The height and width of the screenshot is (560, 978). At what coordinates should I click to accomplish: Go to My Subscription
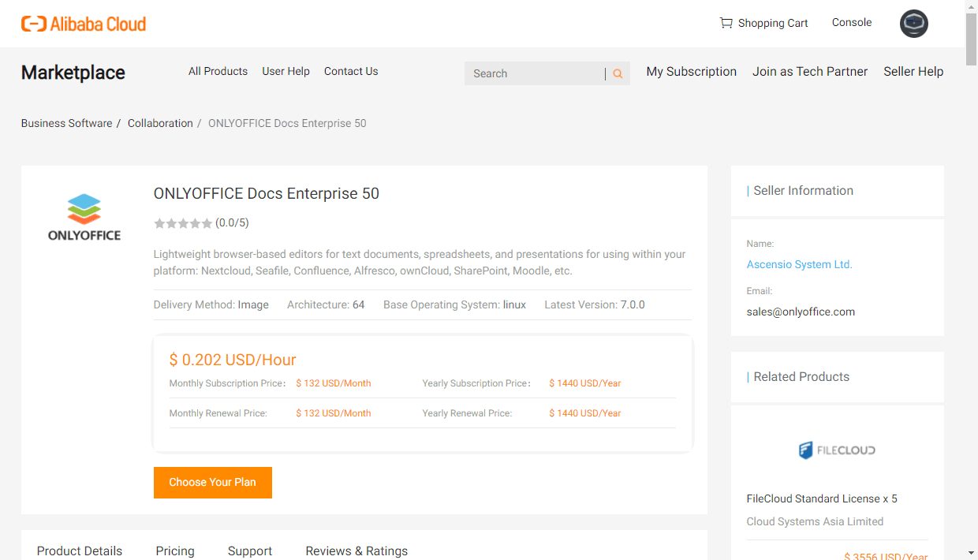(x=691, y=71)
